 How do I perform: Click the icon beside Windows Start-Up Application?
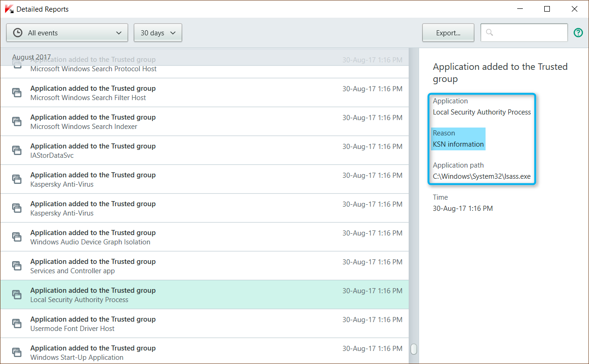(17, 353)
